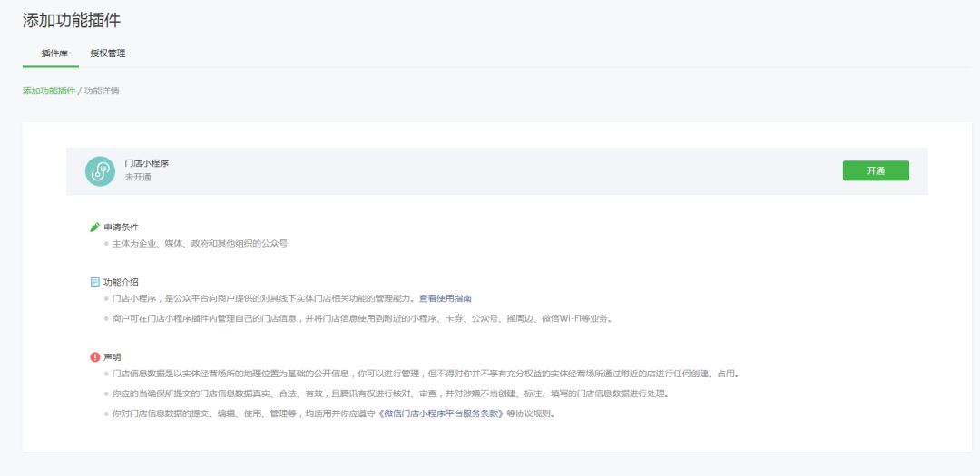Click the line starting 商户可在门店小程序插件内管理
This screenshot has width=980, height=476.
pos(363,318)
